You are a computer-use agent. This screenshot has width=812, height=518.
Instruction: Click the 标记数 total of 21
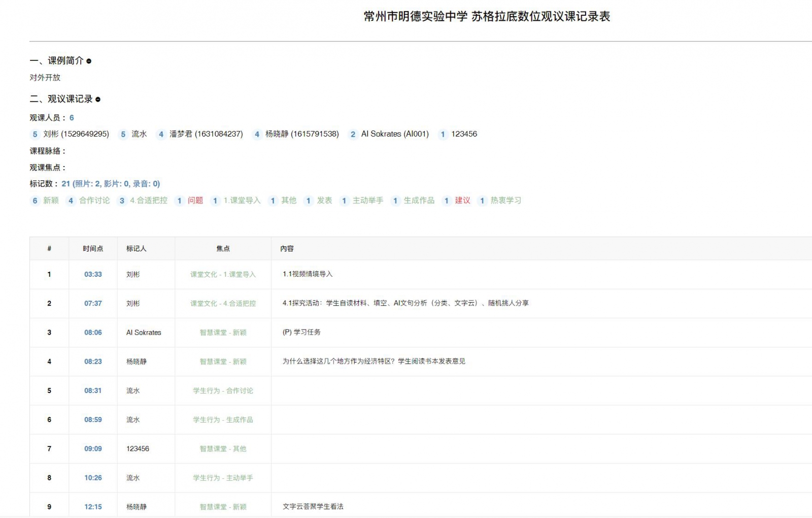tap(65, 184)
